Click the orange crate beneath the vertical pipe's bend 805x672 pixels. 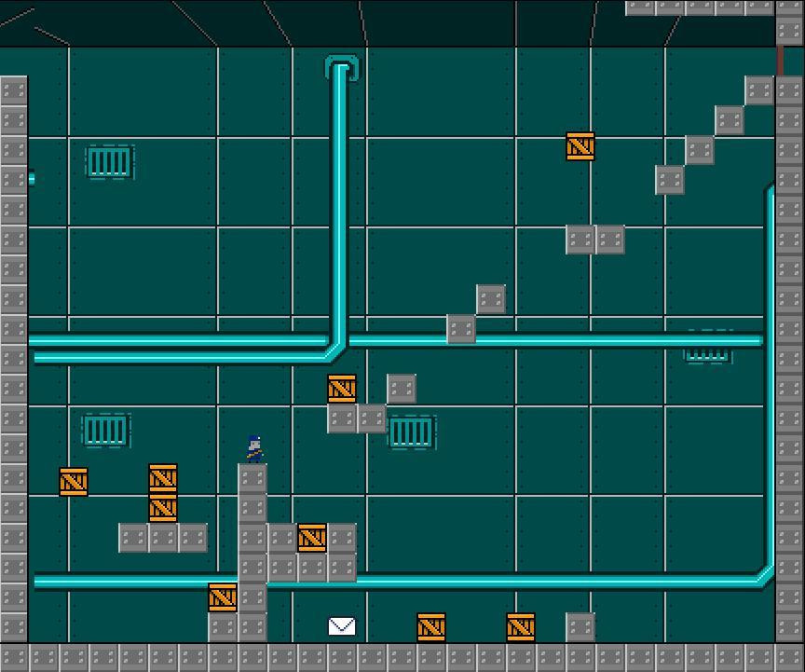pos(342,389)
